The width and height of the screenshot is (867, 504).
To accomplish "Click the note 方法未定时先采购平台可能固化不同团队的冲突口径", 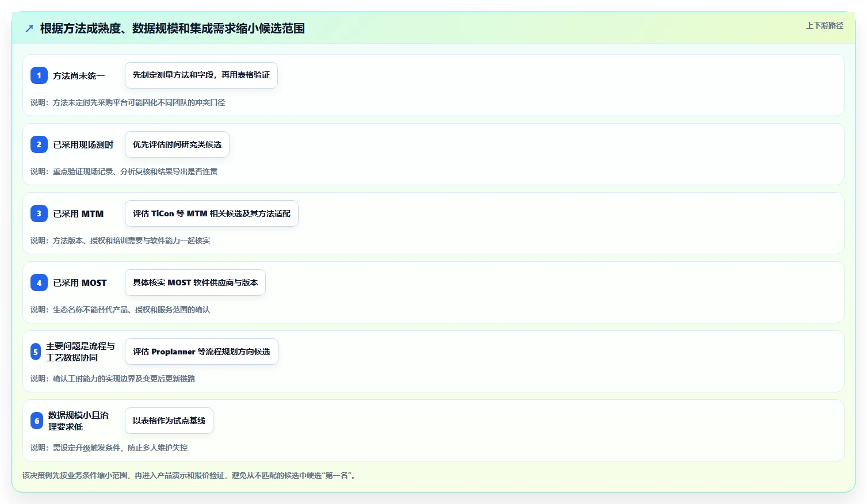I will point(139,102).
